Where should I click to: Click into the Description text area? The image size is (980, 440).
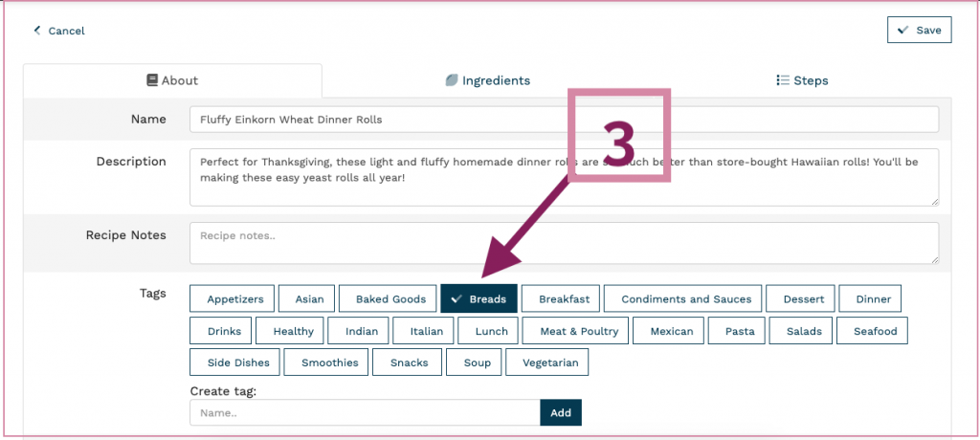click(565, 177)
